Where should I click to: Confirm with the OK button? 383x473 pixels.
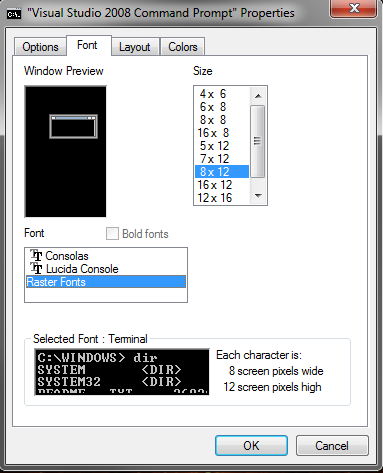[251, 445]
